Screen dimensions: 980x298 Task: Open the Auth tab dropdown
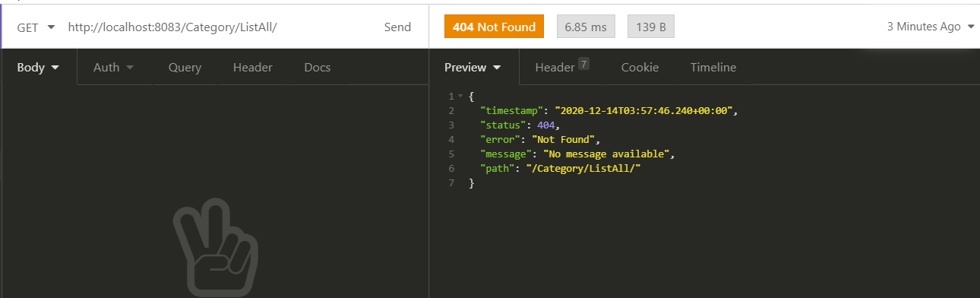click(113, 67)
